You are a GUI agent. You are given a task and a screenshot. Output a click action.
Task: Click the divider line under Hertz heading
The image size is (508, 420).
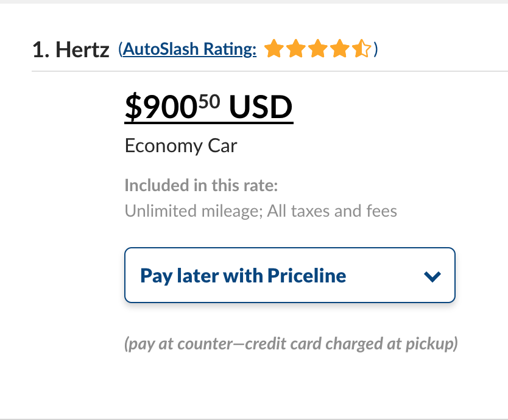tap(268, 71)
